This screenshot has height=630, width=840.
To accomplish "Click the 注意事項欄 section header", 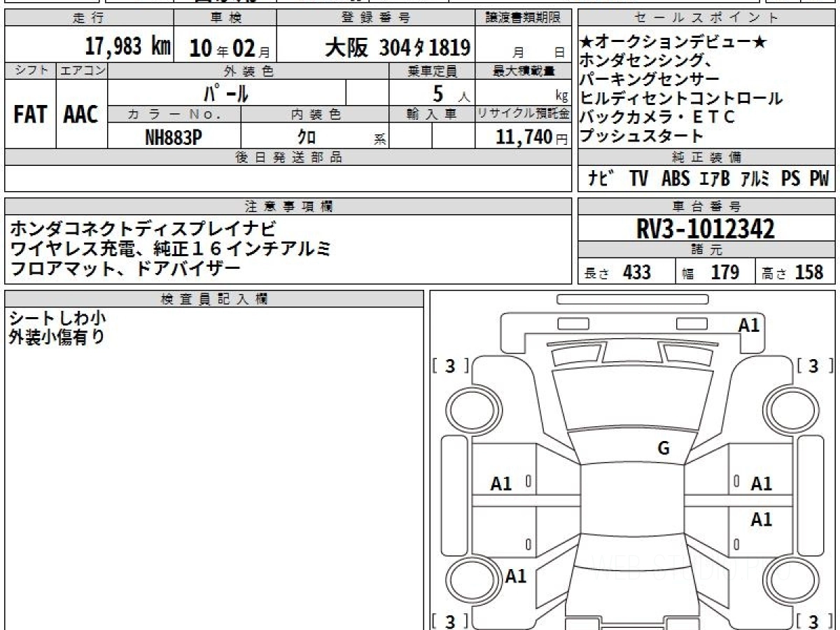I will point(288,206).
